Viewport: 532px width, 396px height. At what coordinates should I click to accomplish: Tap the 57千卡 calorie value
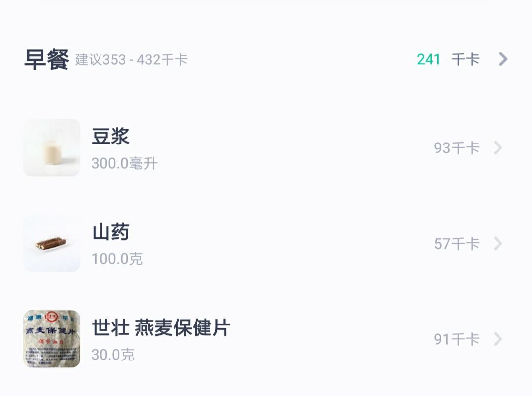click(x=457, y=244)
